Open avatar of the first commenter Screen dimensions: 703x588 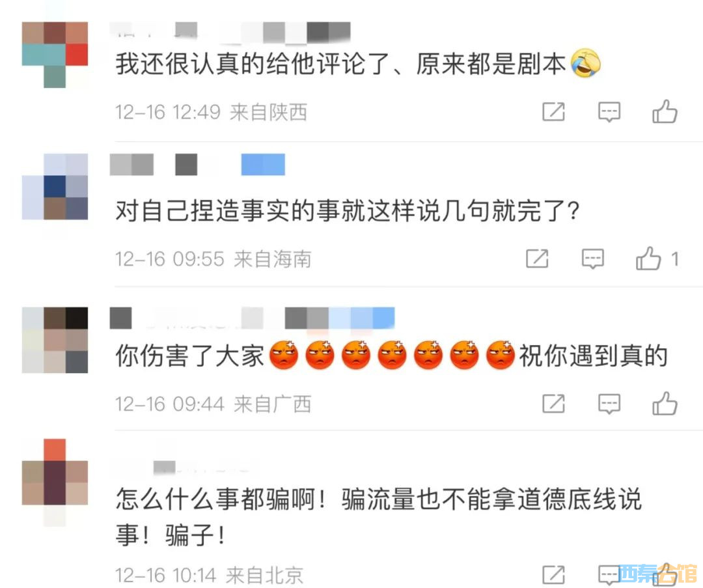tap(55, 55)
